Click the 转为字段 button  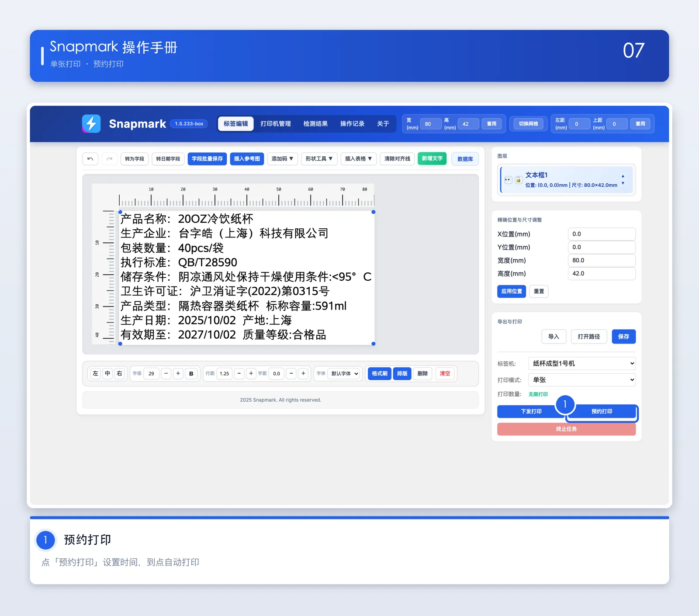[x=135, y=159]
